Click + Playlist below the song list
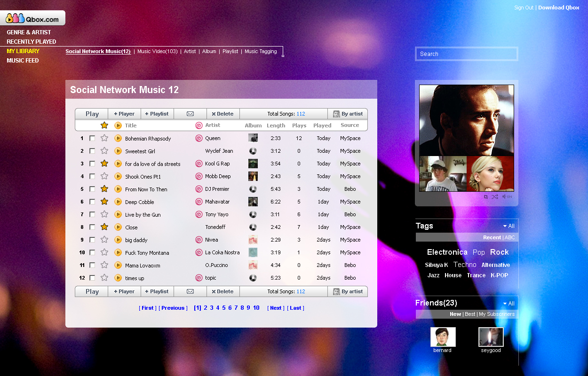Screen dimensions: 588x376 (157, 291)
